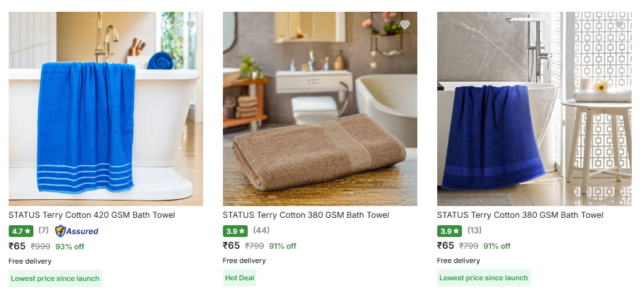Open brown 380 GSM Bath Towel title
The image size is (644, 297).
(306, 215)
